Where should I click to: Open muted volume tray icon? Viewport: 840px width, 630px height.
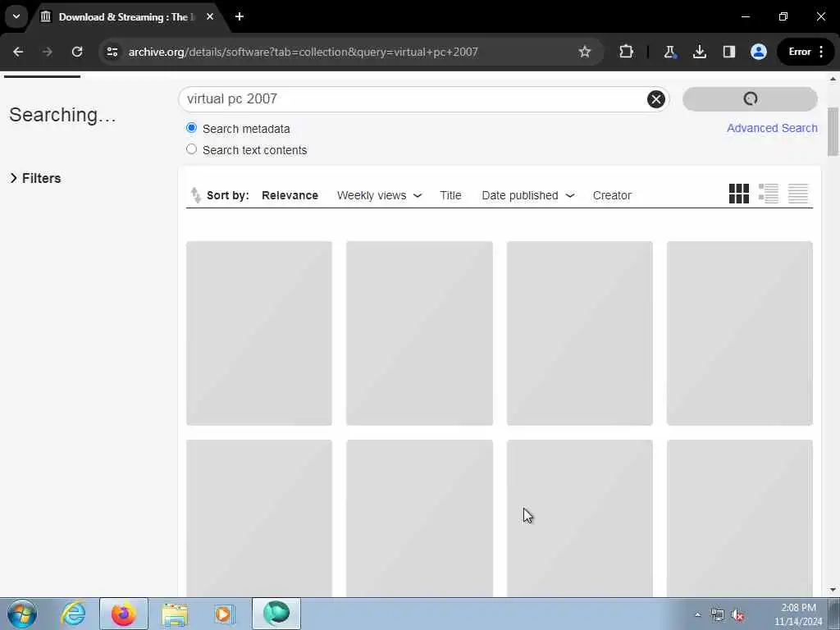click(x=737, y=615)
